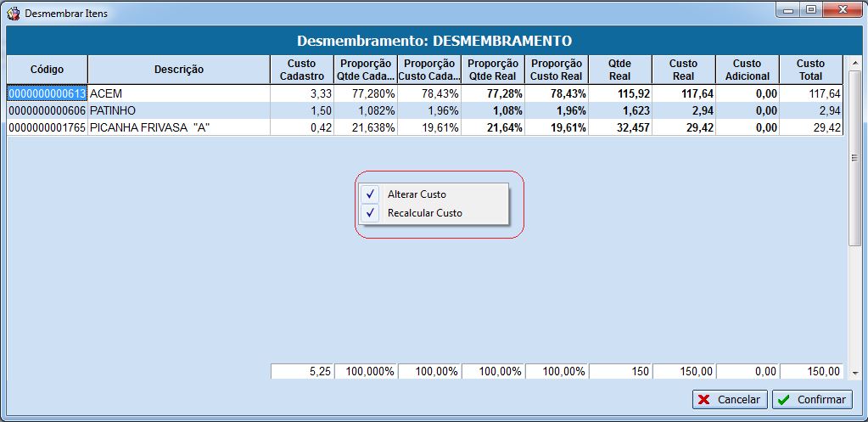Screen dimensions: 868x422
Task: Click the Proporção Qtde Real column header
Action: click(493, 70)
